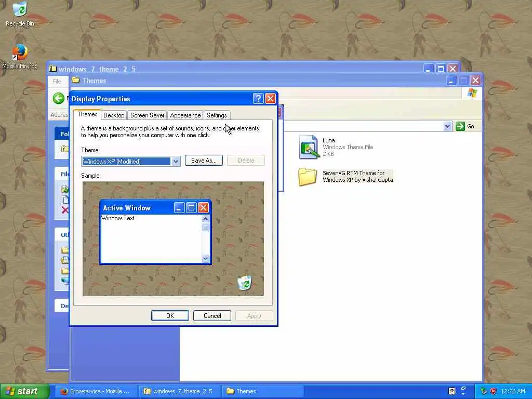Click the network connection tray icon

483,391
